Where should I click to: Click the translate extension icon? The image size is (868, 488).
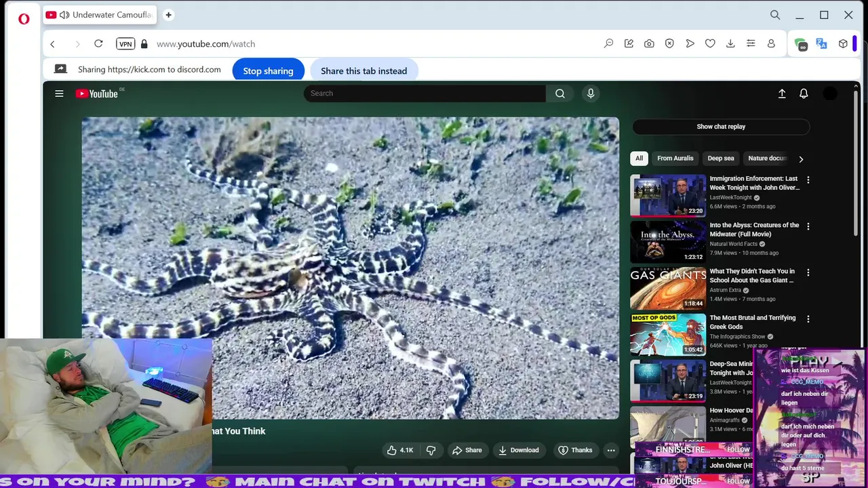pyautogui.click(x=821, y=43)
